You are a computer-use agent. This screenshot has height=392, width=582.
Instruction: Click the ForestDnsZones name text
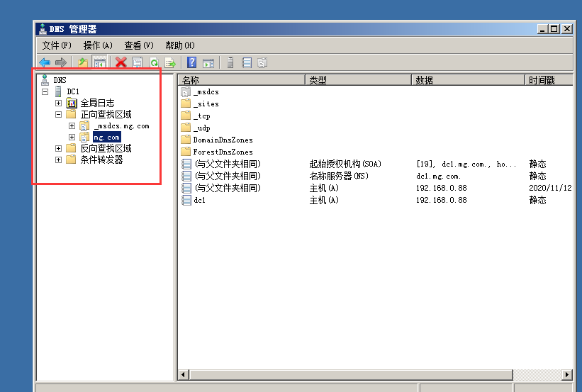pos(223,152)
